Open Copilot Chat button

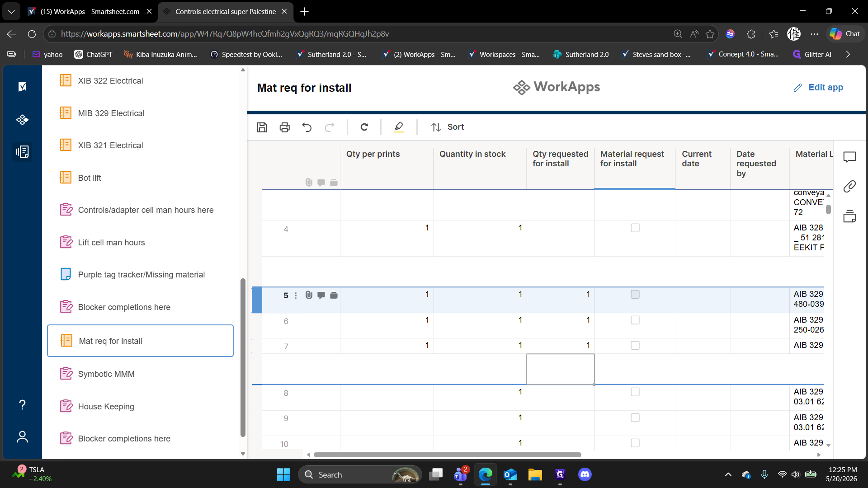pyautogui.click(x=845, y=34)
